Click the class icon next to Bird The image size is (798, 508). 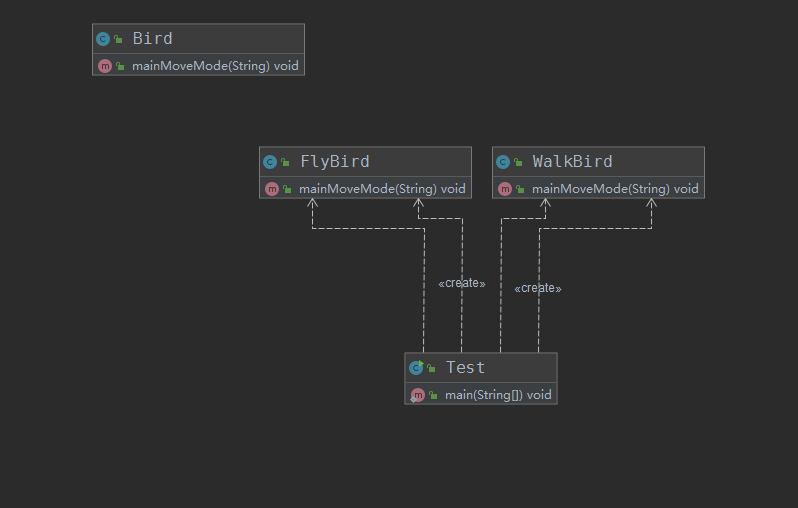(103, 39)
